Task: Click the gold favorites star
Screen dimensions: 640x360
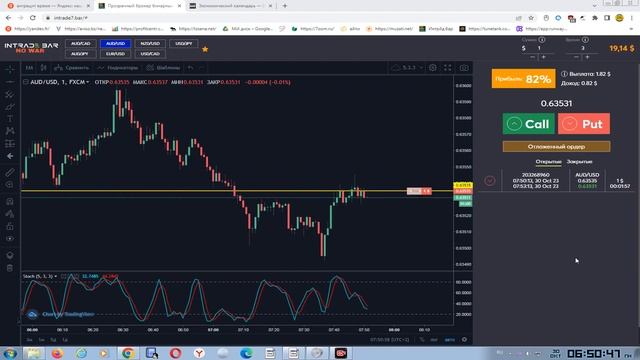Action: point(205,49)
